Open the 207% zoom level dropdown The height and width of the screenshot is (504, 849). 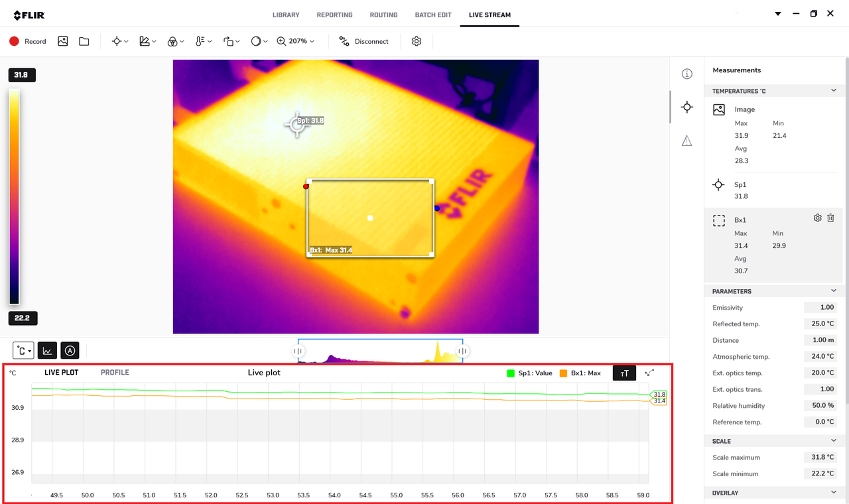[x=296, y=41]
